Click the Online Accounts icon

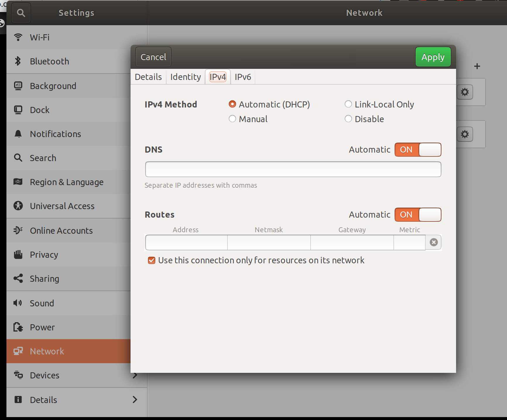[x=18, y=231]
